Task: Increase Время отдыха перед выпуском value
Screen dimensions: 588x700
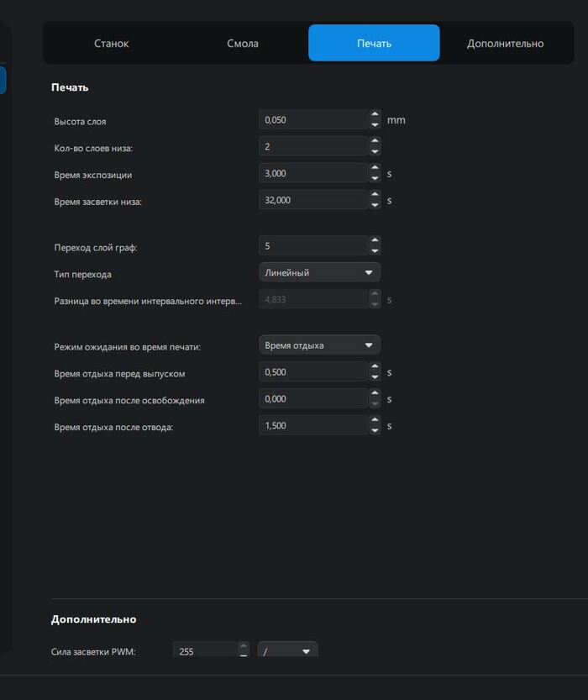Action: pos(375,367)
